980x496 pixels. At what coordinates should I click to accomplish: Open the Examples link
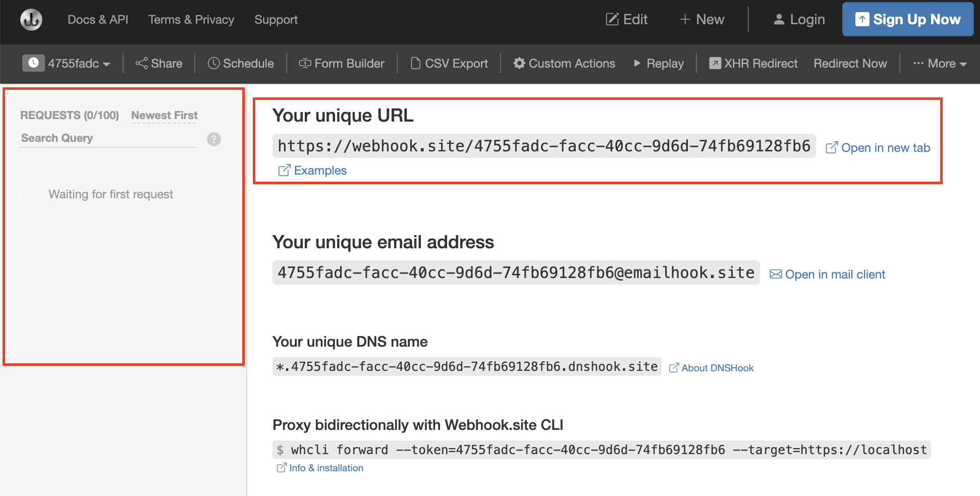(x=312, y=171)
